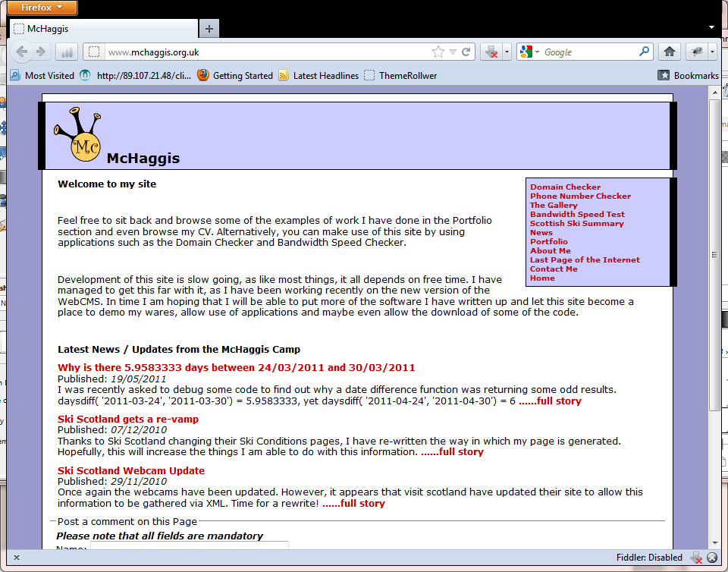Viewport: 728px width, 572px height.
Task: Go back with the back arrow button
Action: [21, 52]
